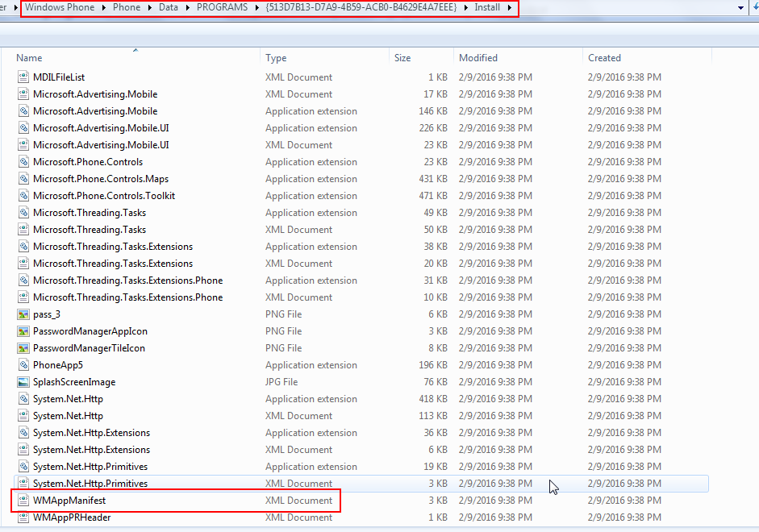Click Install breadcrumb segment

point(487,7)
